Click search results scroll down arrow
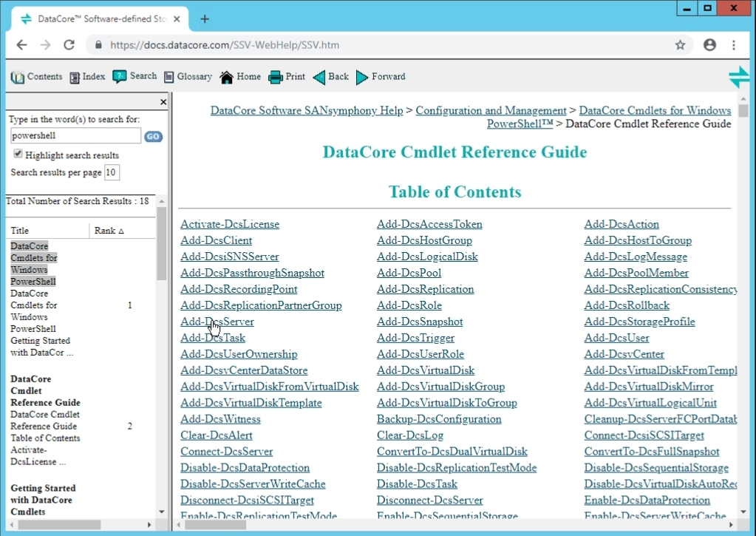The image size is (756, 536). coord(162,512)
